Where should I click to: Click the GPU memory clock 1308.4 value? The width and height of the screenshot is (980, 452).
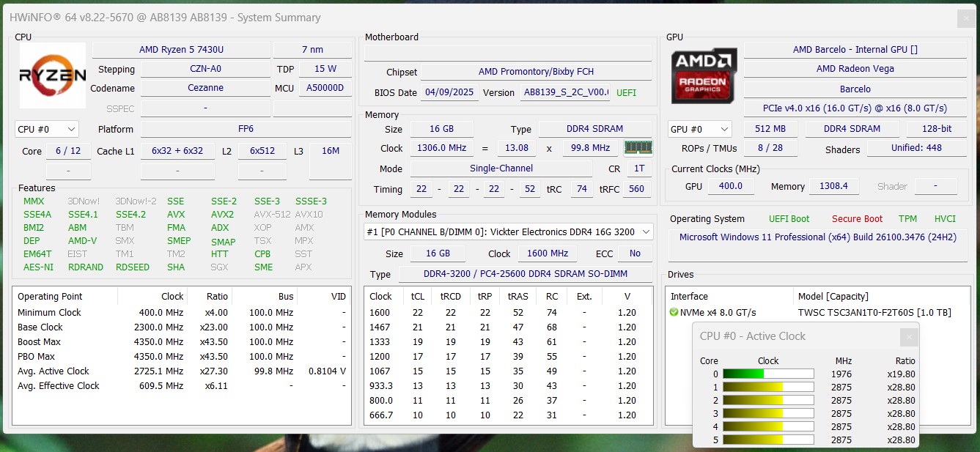tap(834, 186)
